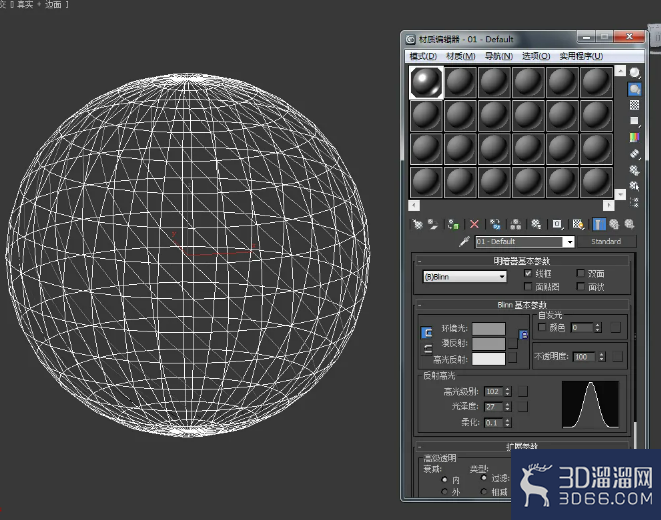The width and height of the screenshot is (661, 520).
Task: Click the 自发光 value input field
Action: [583, 327]
